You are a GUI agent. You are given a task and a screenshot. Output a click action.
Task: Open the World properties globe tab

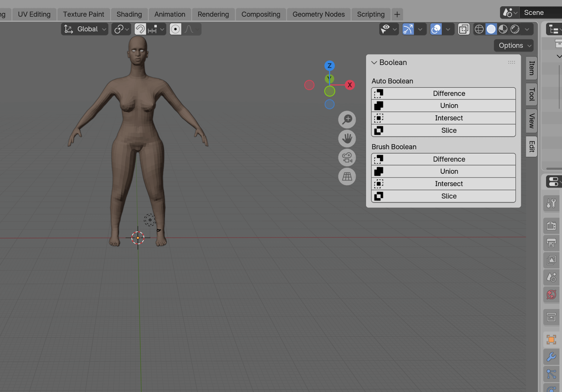551,294
